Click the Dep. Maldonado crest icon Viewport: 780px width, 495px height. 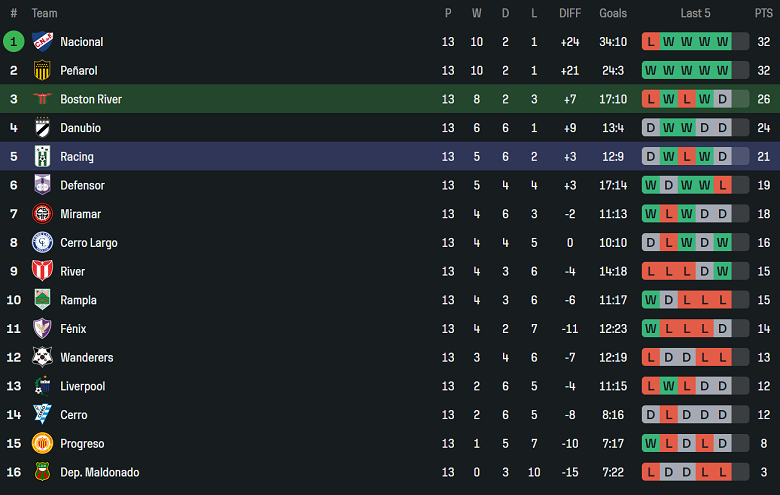[42, 472]
